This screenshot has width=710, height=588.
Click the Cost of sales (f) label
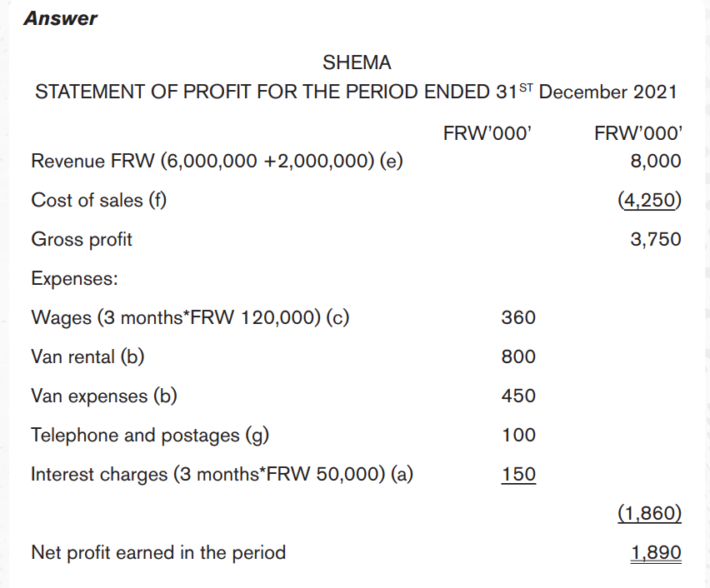pos(98,200)
